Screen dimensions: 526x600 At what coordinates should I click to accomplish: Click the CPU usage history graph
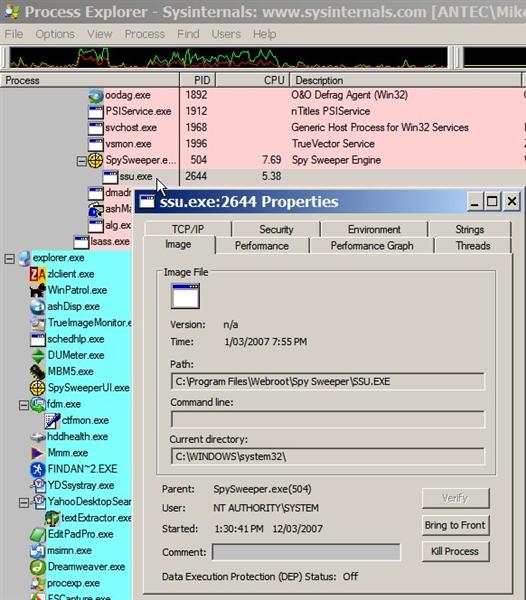228,57
